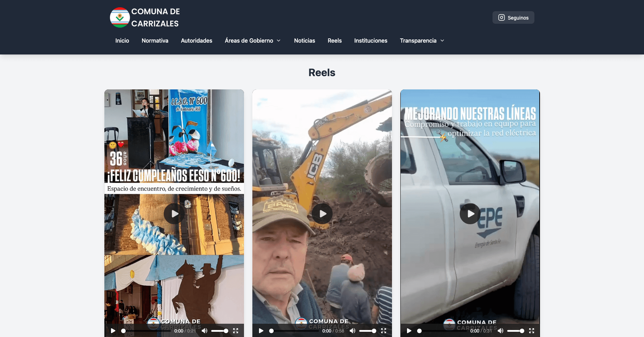644x337 pixels.
Task: Click the Instagram icon in Seguinos button
Action: tap(501, 17)
